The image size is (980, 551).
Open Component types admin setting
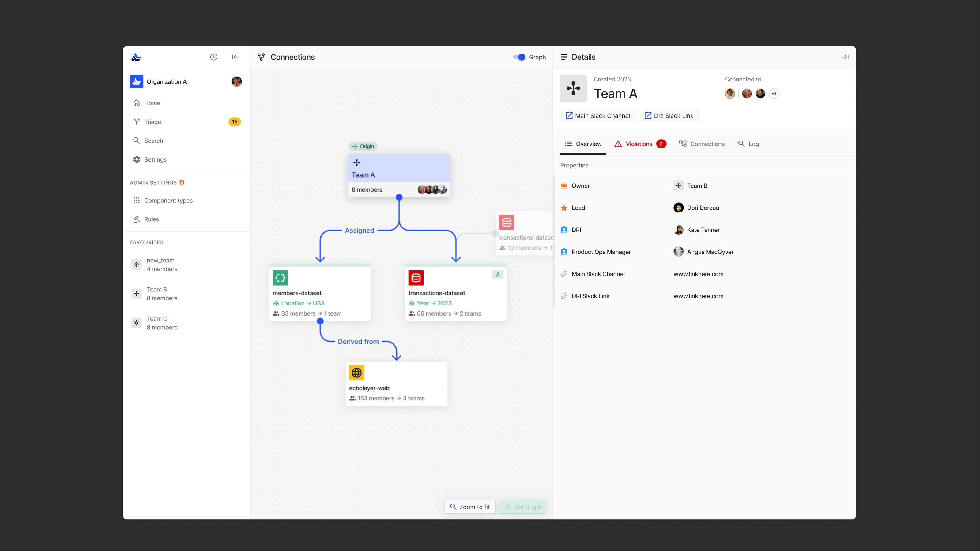(x=168, y=201)
